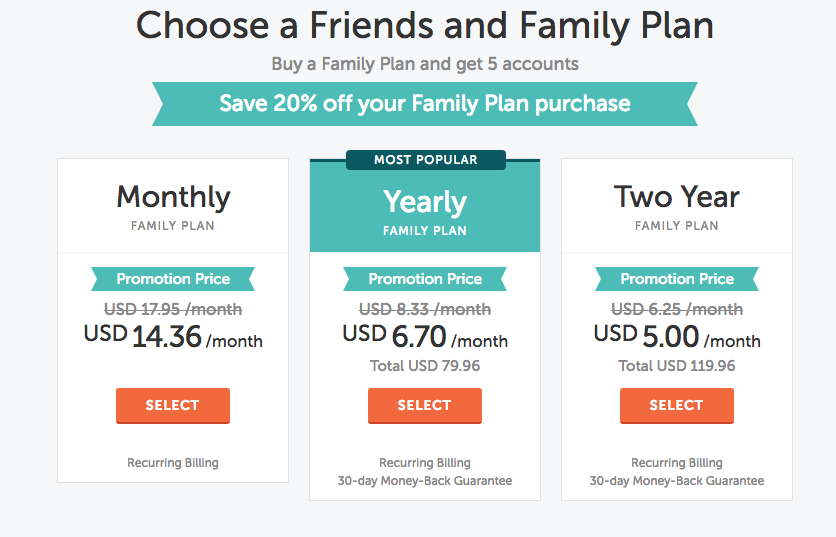Click the crossed-out USD 17.95 price

(x=173, y=309)
